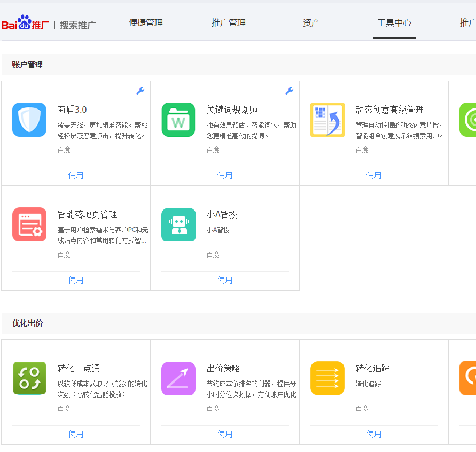Click 出价策略 description about 节约成本
The width and height of the screenshot is (476, 452).
pyautogui.click(x=252, y=389)
